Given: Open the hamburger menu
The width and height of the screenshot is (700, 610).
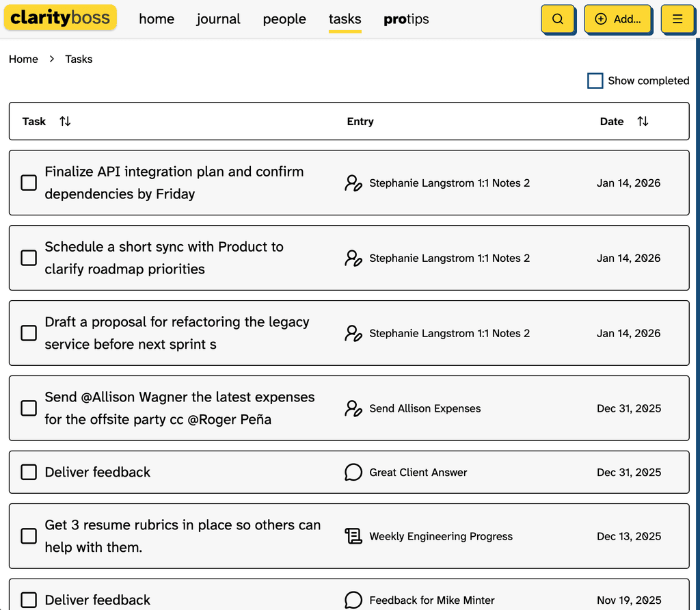Looking at the screenshot, I should [677, 19].
